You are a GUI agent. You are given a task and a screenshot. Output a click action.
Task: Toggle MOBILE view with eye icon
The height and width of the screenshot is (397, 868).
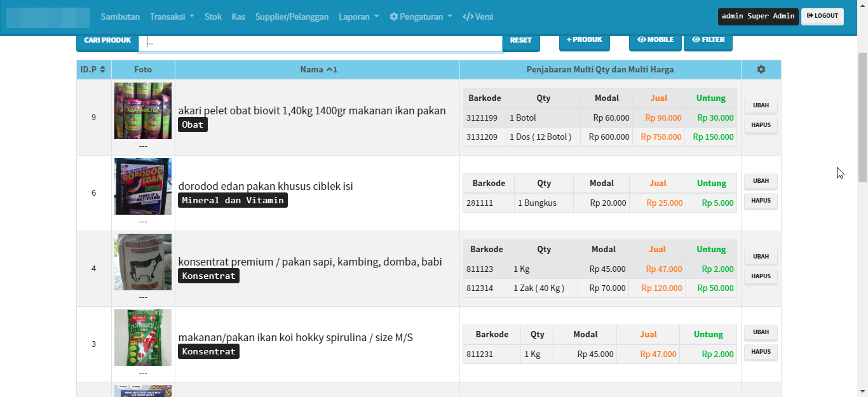655,39
